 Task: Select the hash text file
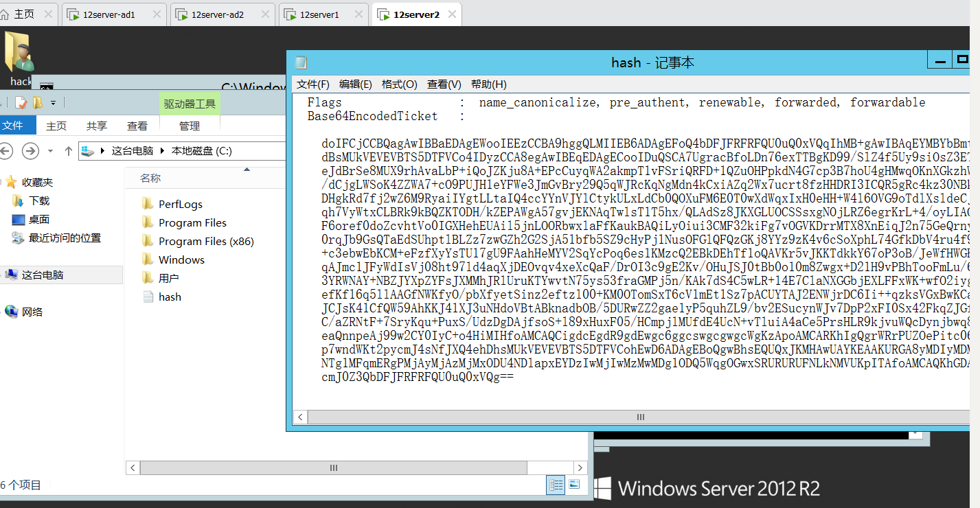(x=161, y=297)
